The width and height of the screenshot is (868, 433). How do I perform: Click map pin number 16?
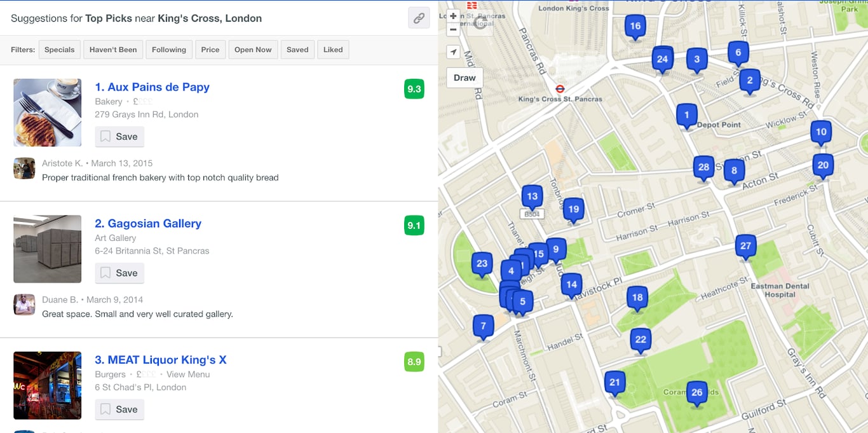[635, 27]
